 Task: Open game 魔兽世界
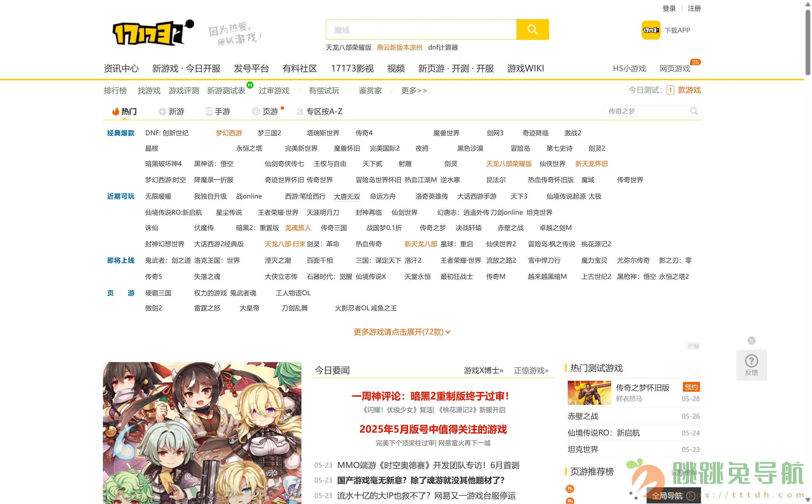pos(446,133)
